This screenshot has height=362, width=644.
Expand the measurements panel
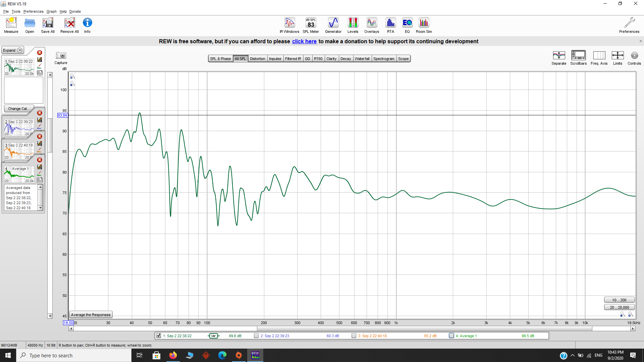point(13,50)
